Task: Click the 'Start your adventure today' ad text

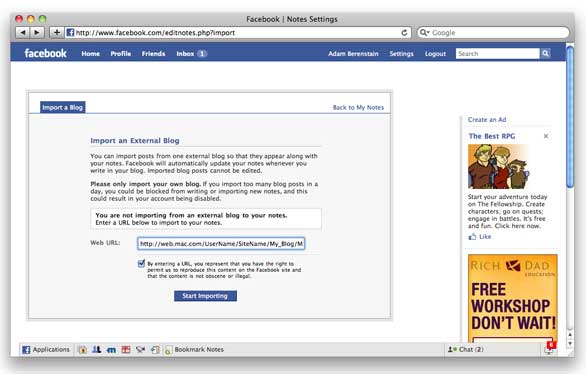Action: [507, 211]
